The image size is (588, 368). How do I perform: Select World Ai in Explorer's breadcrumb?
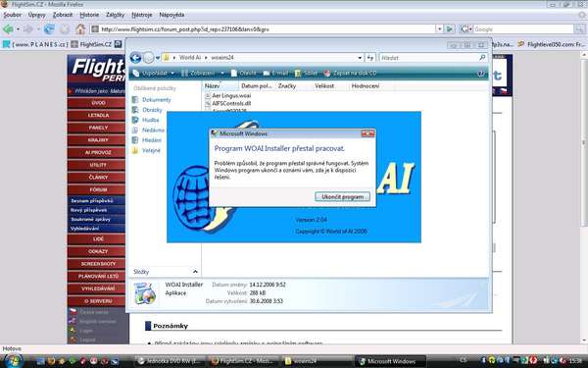[190, 58]
